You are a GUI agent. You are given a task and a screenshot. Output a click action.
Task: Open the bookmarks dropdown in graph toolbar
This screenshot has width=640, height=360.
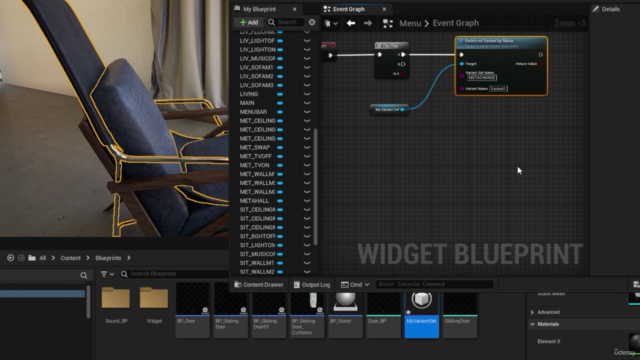point(331,24)
